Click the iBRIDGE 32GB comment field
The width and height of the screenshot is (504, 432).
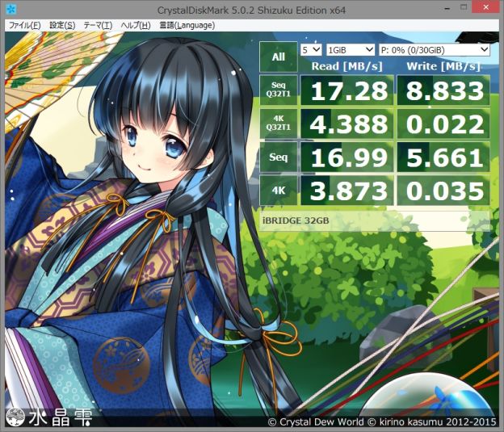[375, 220]
